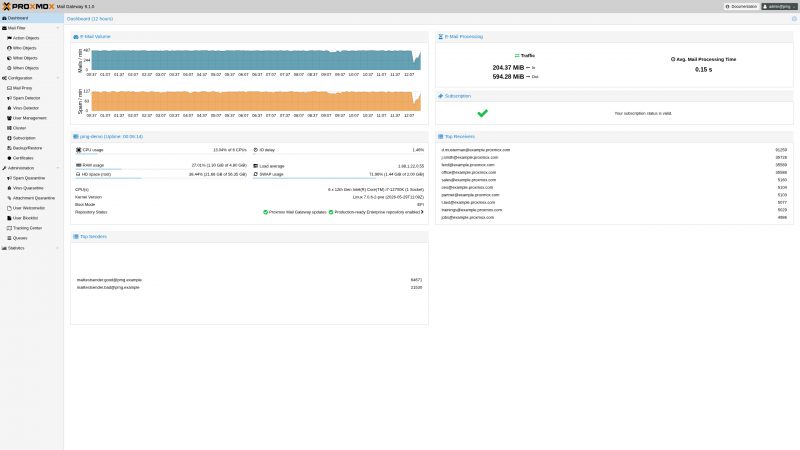
Task: Click the Virus Quarantine icon
Action: [9, 188]
